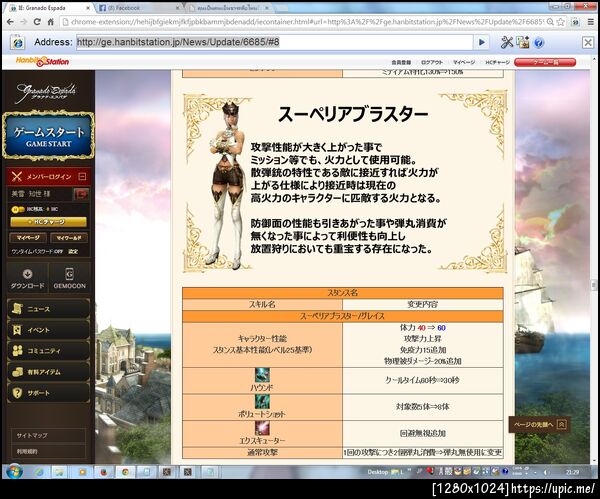The height and width of the screenshot is (499, 600).
Task: Click the サイトマップ link
Action: point(32,435)
